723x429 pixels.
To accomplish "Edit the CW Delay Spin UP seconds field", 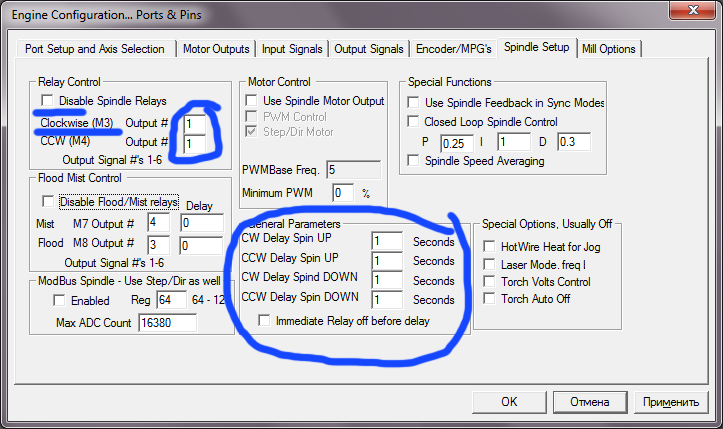I will coord(386,241).
